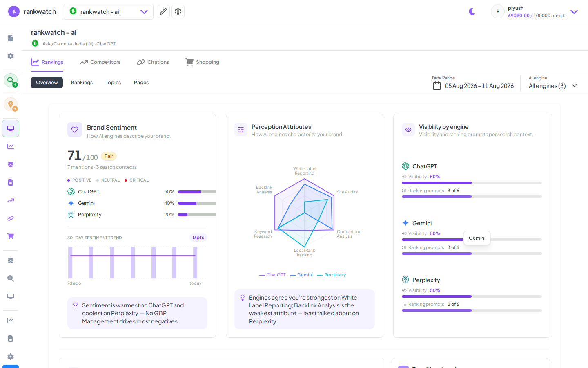Viewport: 588px width, 368px height.
Task: Click the sidebar layers icon below the cart
Action: [11, 260]
